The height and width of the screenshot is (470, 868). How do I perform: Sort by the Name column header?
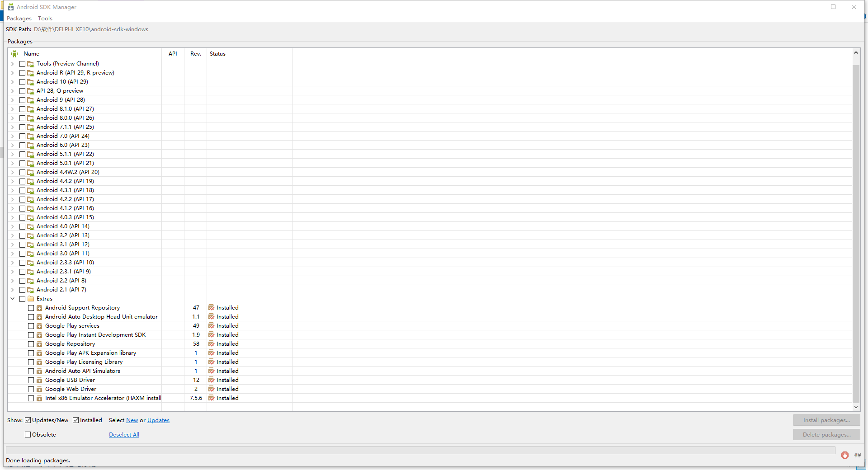pos(85,54)
